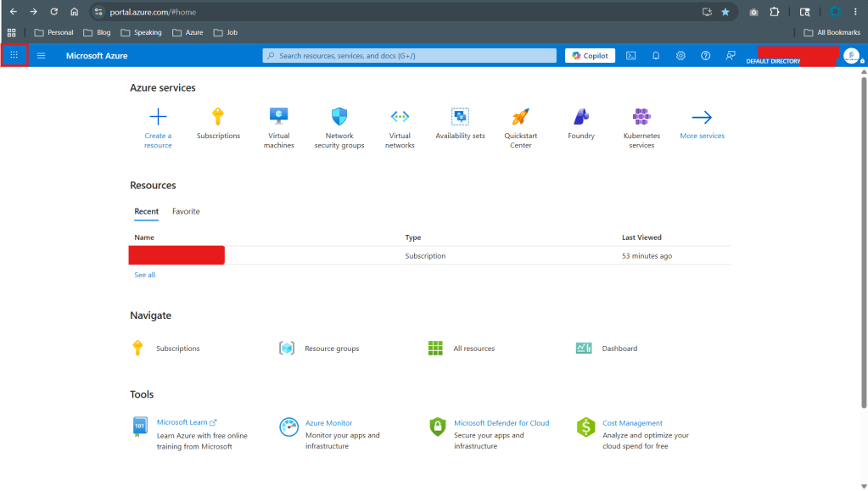Open the notifications bell
This screenshot has width=868, height=491.
(656, 55)
